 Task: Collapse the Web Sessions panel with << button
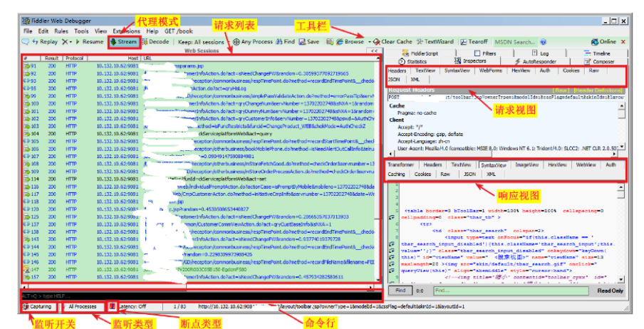(x=374, y=51)
